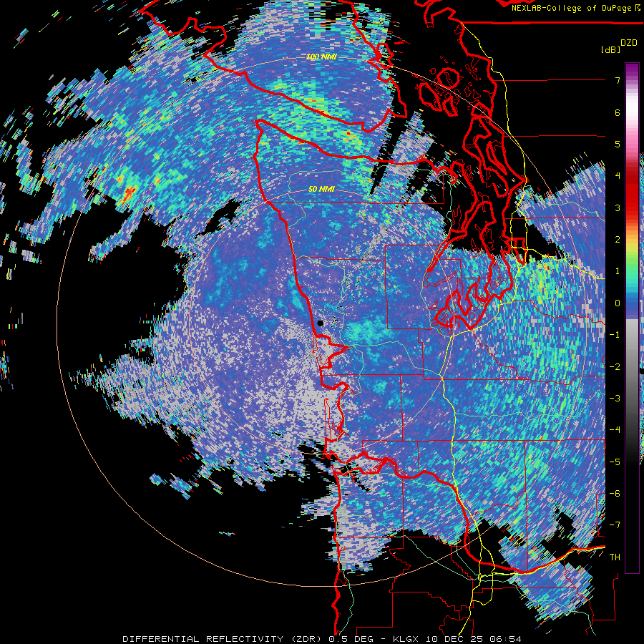Image resolution: width=644 pixels, height=644 pixels.
Task: Click the 5 tick label on the color scale
Action: click(618, 144)
